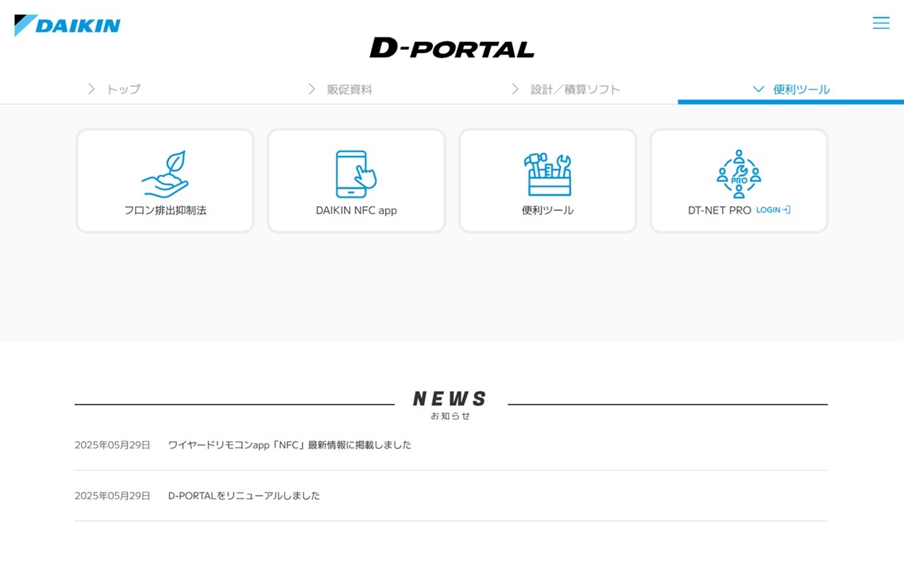Open the フロン排出抑制法 card label

pos(165,210)
